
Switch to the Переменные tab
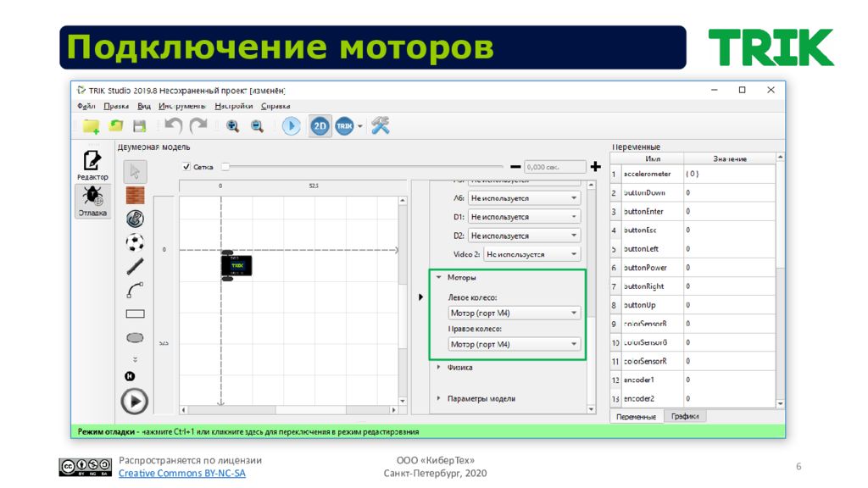[636, 416]
